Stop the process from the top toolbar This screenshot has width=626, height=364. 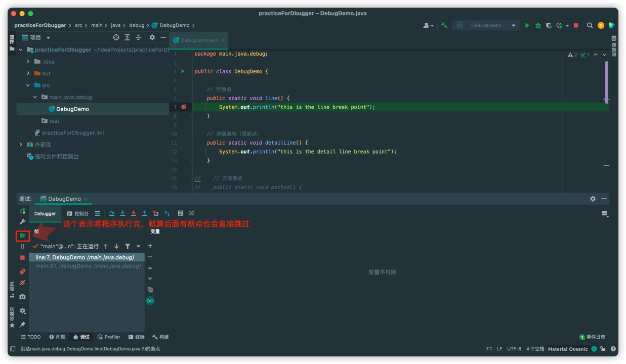point(576,25)
